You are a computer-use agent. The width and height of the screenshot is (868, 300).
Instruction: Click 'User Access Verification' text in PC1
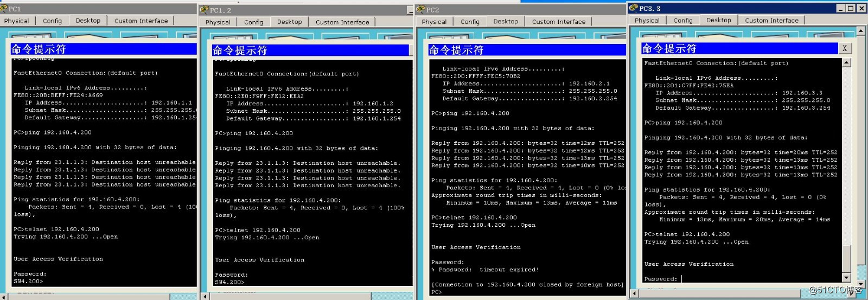coord(58,259)
